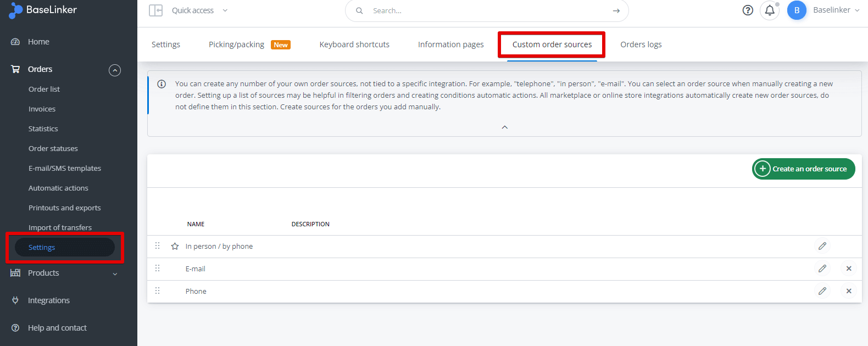Open Order list
The width and height of the screenshot is (868, 346).
coord(44,89)
